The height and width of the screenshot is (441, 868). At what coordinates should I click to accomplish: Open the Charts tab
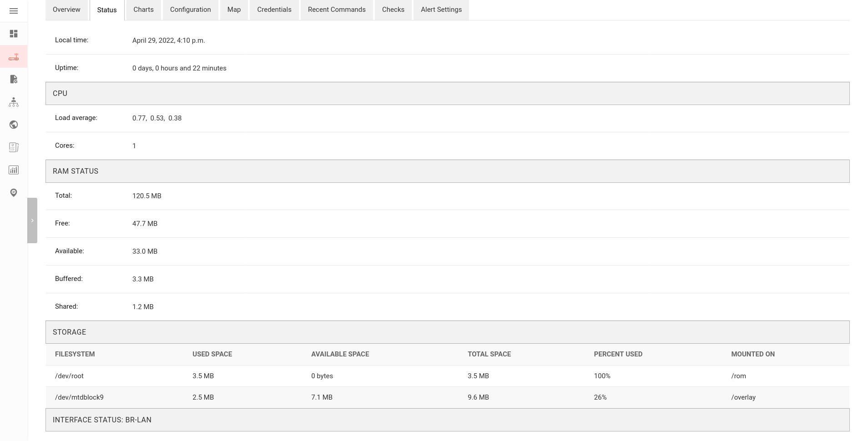[x=143, y=10]
